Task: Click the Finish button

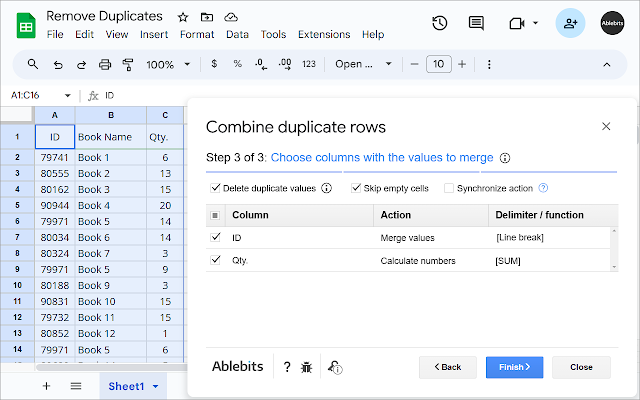Action: (x=514, y=367)
